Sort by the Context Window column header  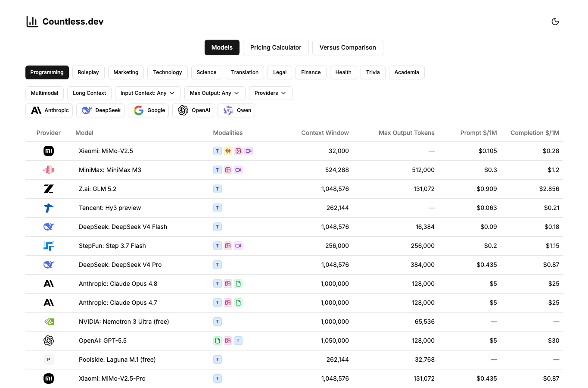click(x=325, y=133)
